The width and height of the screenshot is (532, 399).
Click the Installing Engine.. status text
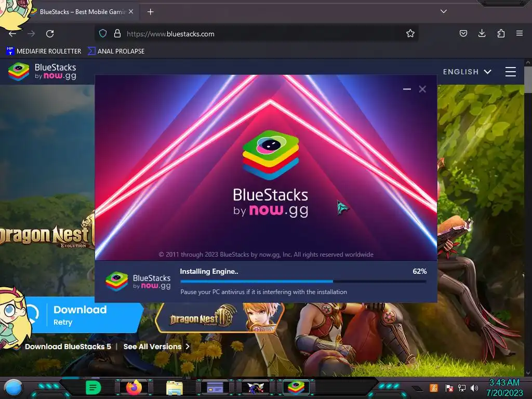[209, 271]
